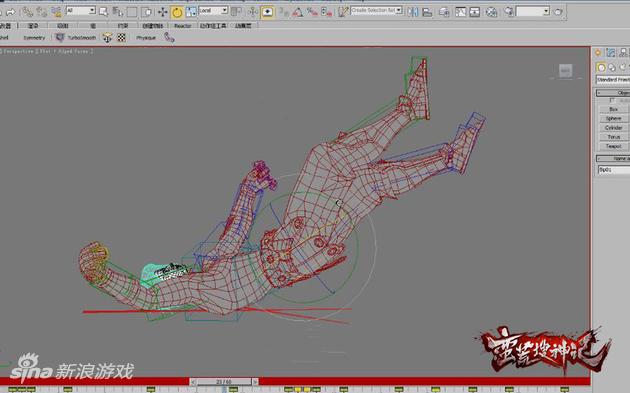Screen dimensions: 630x393
Task: Toggle the Geometry category button
Action: [x=601, y=67]
